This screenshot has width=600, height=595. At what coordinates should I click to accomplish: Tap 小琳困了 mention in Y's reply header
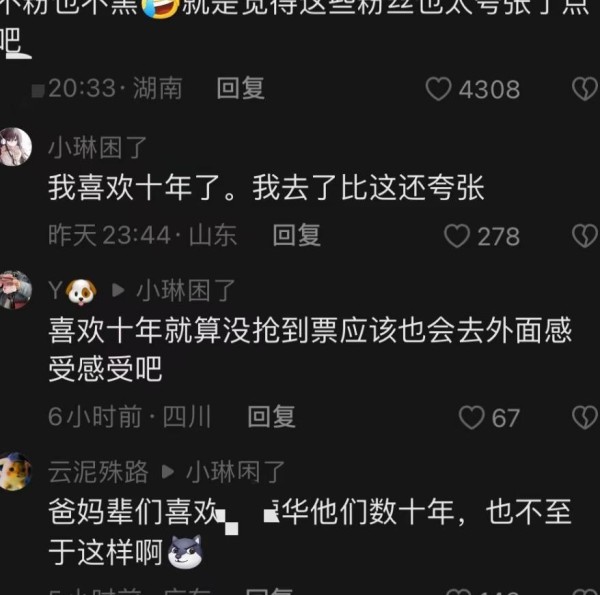click(x=186, y=291)
